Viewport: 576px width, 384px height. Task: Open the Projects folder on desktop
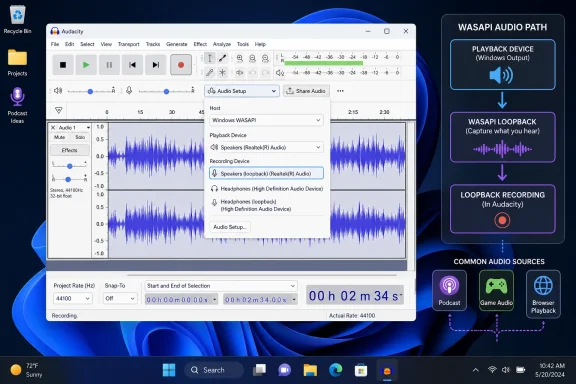click(x=17, y=62)
